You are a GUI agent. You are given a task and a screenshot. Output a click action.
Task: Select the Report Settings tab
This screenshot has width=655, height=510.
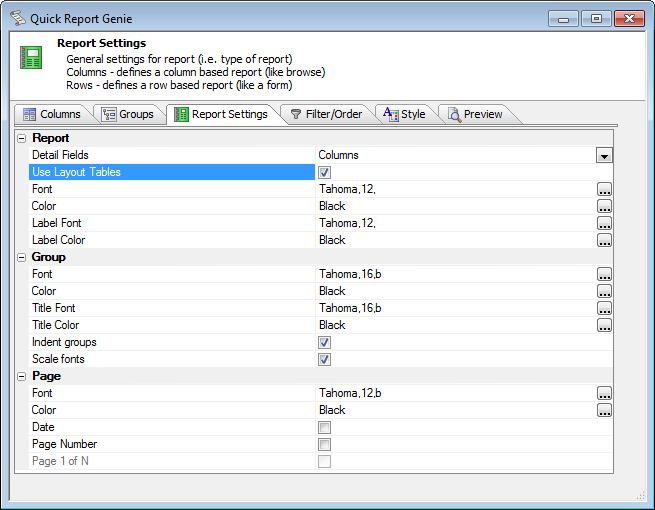click(x=221, y=114)
